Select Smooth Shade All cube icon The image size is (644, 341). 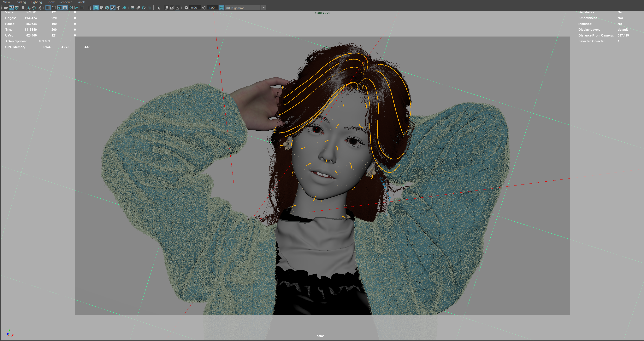click(96, 8)
